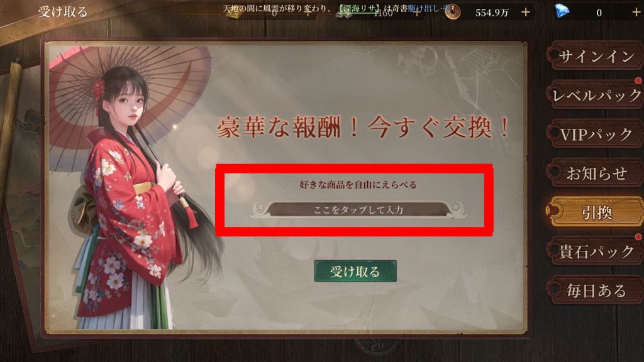Open the 貴石パック tab
644x362 pixels.
tap(595, 251)
